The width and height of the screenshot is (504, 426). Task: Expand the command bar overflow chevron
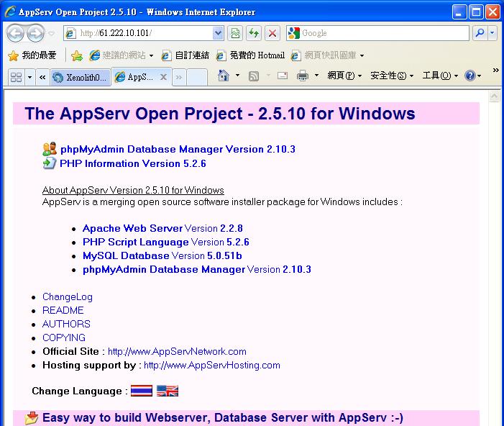(x=496, y=70)
